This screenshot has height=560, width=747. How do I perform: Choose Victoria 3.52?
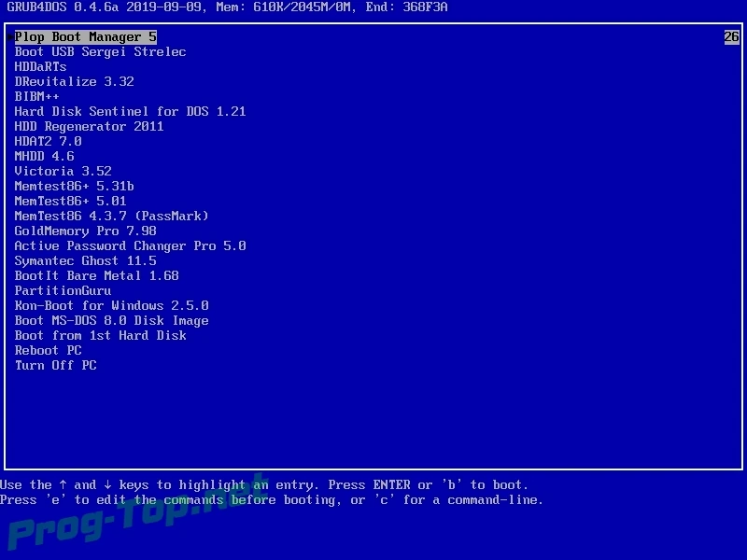[63, 171]
